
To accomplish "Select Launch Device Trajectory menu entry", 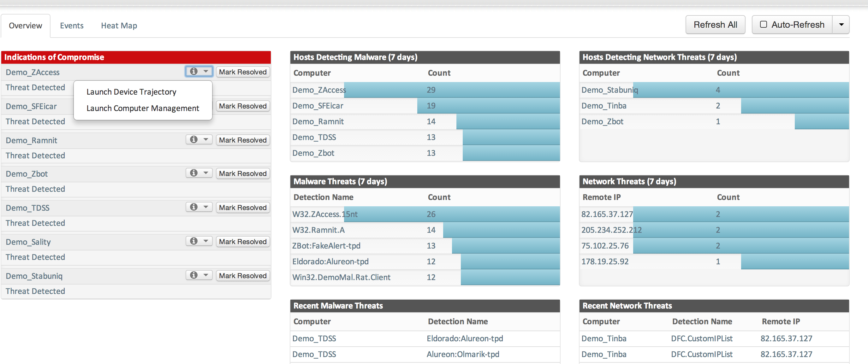I will (x=131, y=92).
